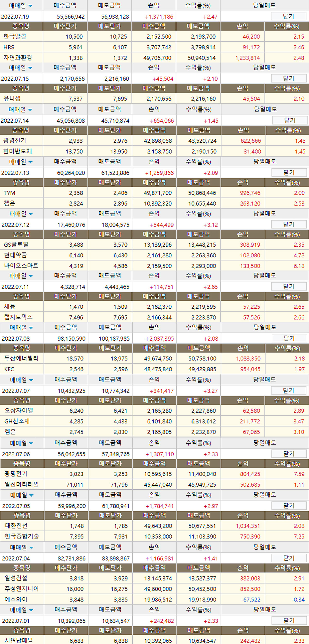
Task: Click the 매매일 dropdown arrow above 2022.07.14
Action: click(30, 110)
